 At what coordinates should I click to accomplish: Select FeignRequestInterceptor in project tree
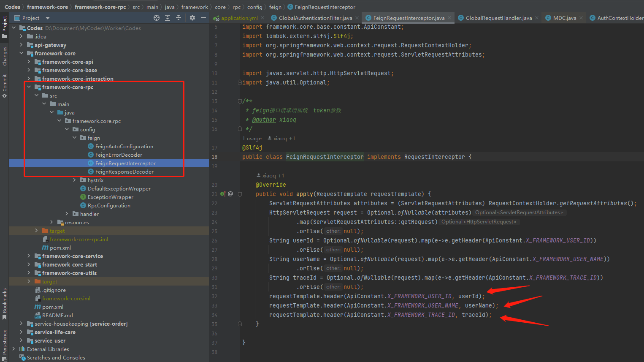coord(125,163)
